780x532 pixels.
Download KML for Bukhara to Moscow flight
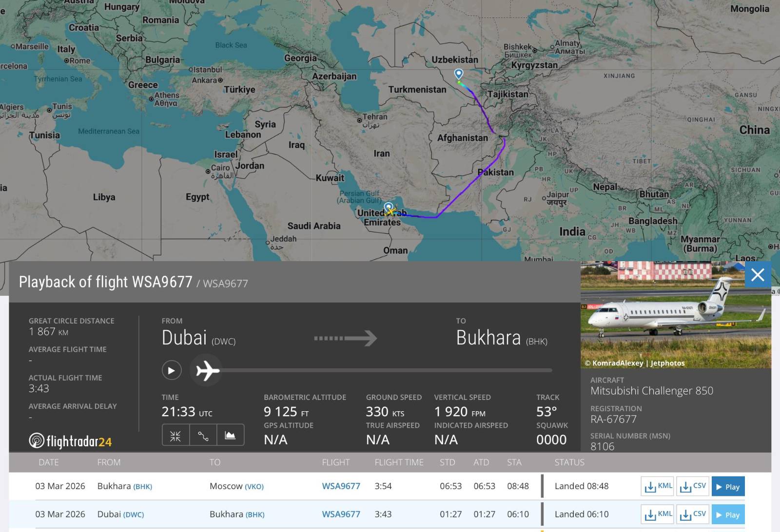[658, 486]
